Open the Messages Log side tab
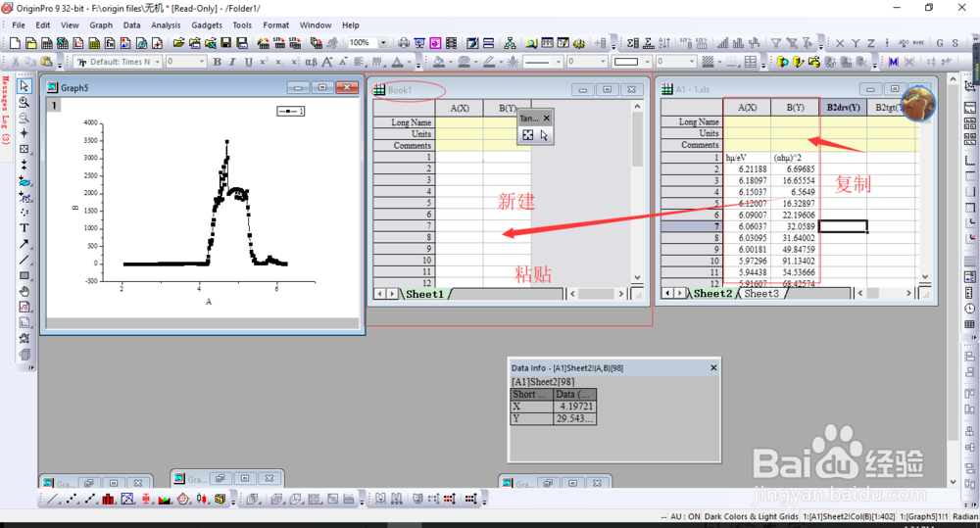Viewport: 980px width, 528px height. [x=6, y=110]
